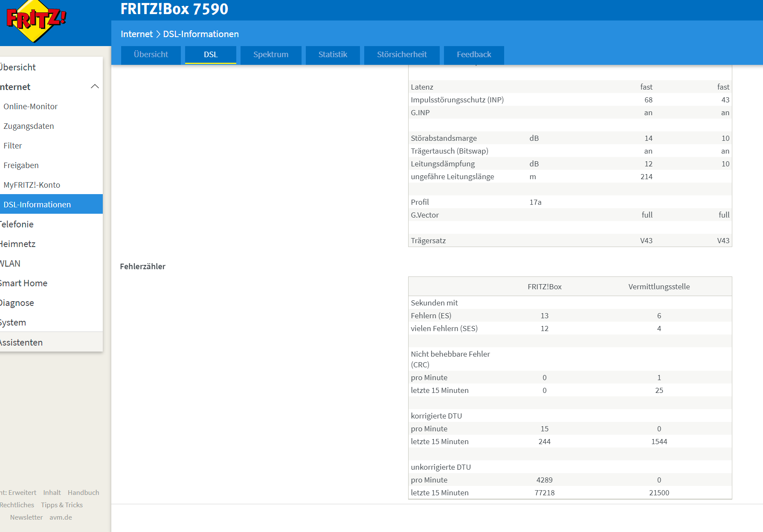Image resolution: width=763 pixels, height=532 pixels.
Task: Open Online-Monitor in sidebar
Action: [31, 106]
